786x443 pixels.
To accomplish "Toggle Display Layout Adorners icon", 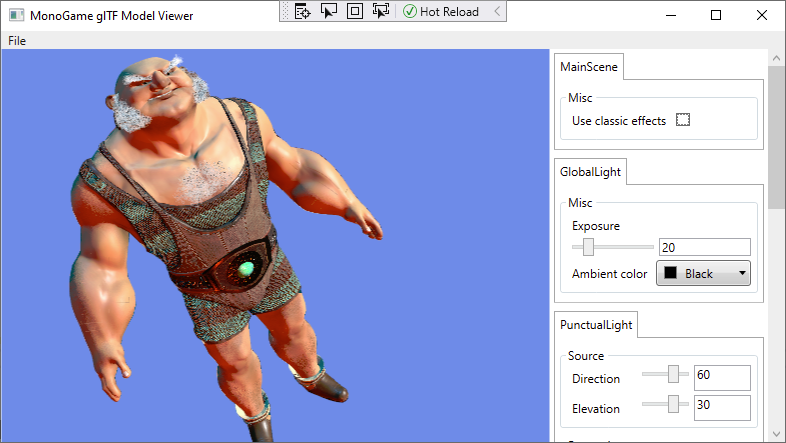I will (x=355, y=11).
